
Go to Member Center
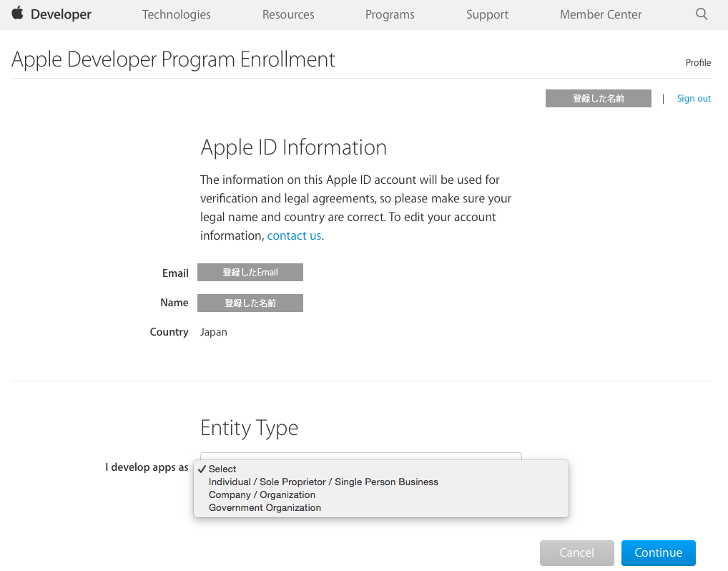[600, 14]
